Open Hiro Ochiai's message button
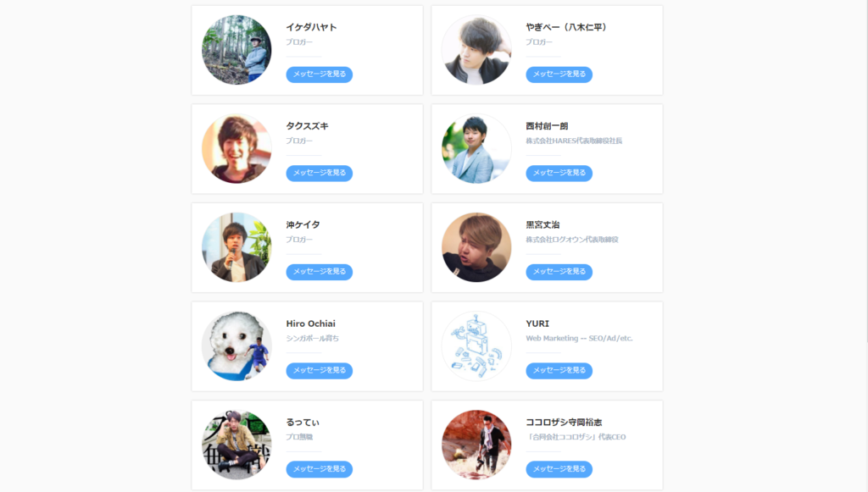The height and width of the screenshot is (492, 868). (x=320, y=370)
